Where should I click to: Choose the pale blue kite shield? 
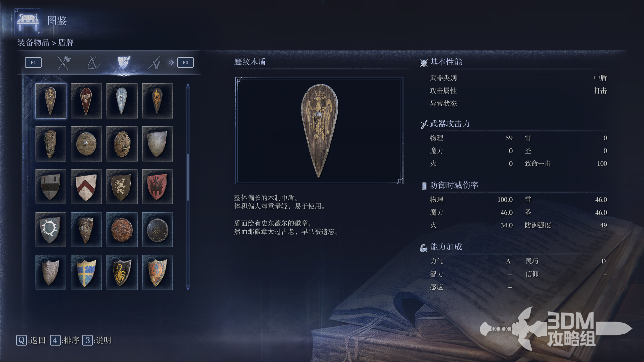tap(122, 101)
